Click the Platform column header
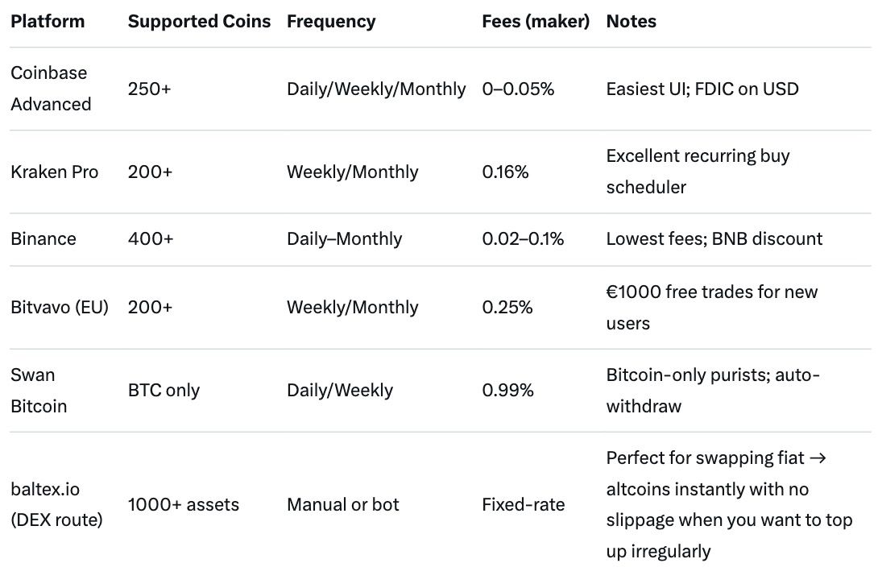The width and height of the screenshot is (878, 588). 48,22
